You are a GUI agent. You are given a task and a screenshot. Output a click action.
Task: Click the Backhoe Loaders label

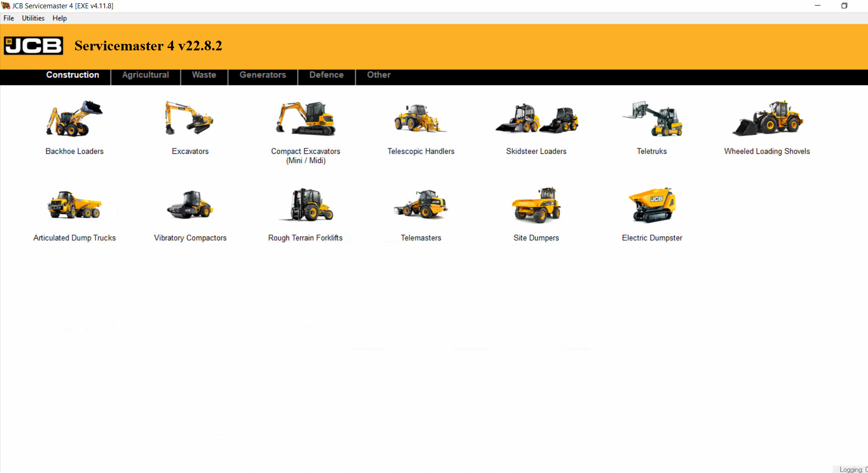point(74,151)
